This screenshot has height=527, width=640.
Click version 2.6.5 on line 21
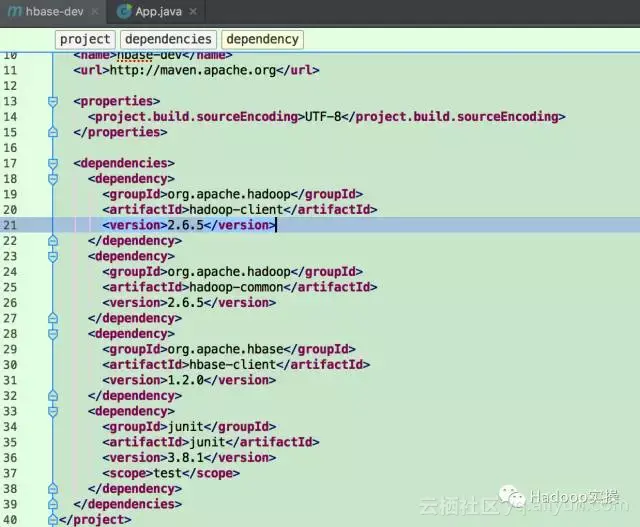pos(186,225)
